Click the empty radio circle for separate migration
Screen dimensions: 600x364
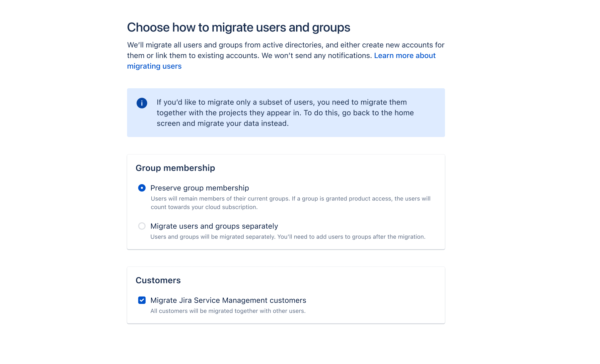point(142,226)
